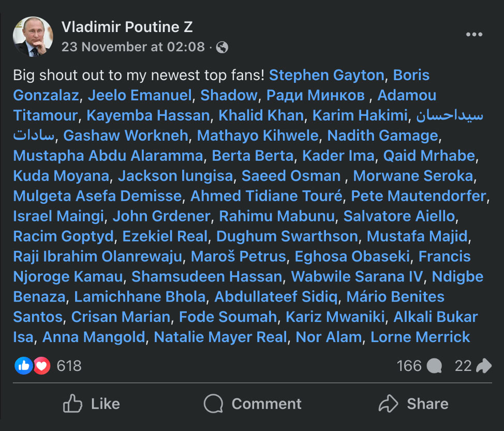Open Anna Mangold's tagged profile
Viewport: 504px width, 431px height.
tap(94, 337)
